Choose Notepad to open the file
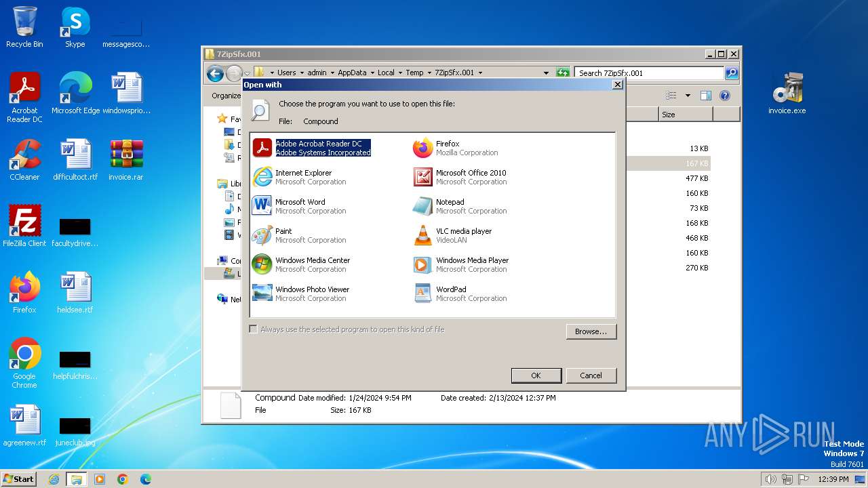 [460, 206]
